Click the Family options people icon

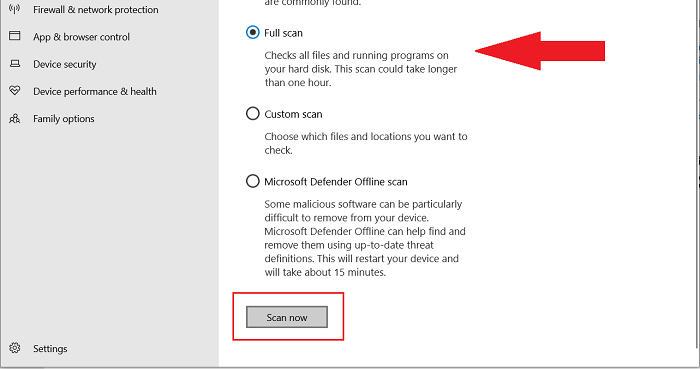coord(15,118)
